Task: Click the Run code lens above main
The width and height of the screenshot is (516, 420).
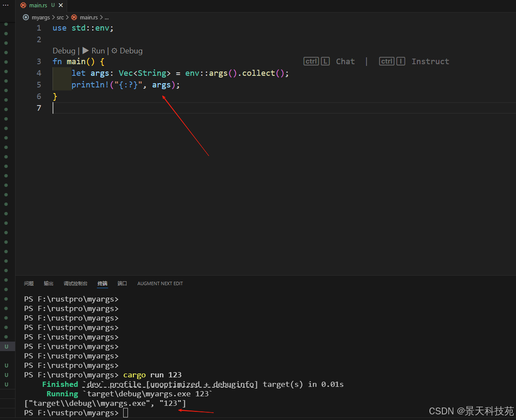Action: tap(94, 51)
